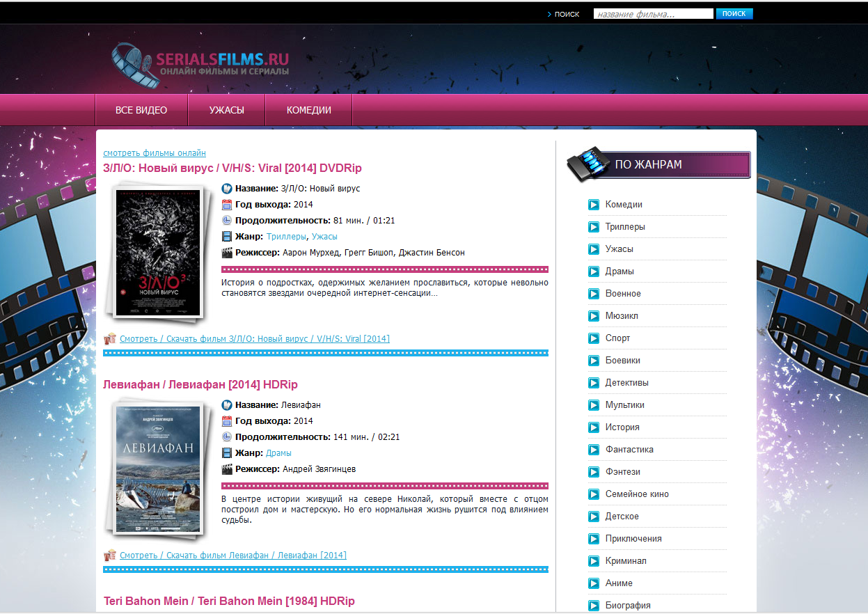
Task: Select the КОМЕДИИ navigation tab
Action: click(309, 110)
